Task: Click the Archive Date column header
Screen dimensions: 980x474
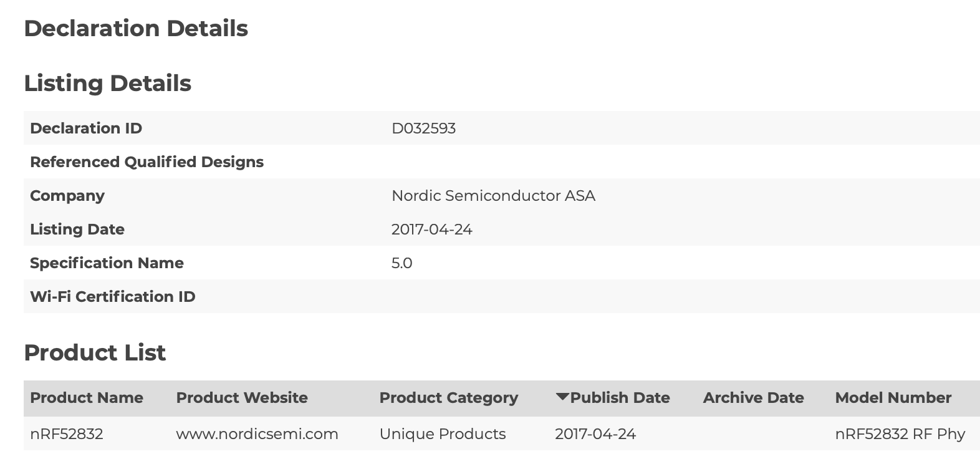Action: (753, 398)
